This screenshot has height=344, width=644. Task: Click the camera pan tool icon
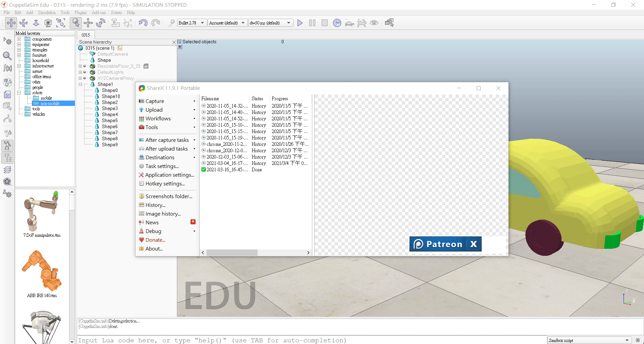pyautogui.click(x=11, y=23)
